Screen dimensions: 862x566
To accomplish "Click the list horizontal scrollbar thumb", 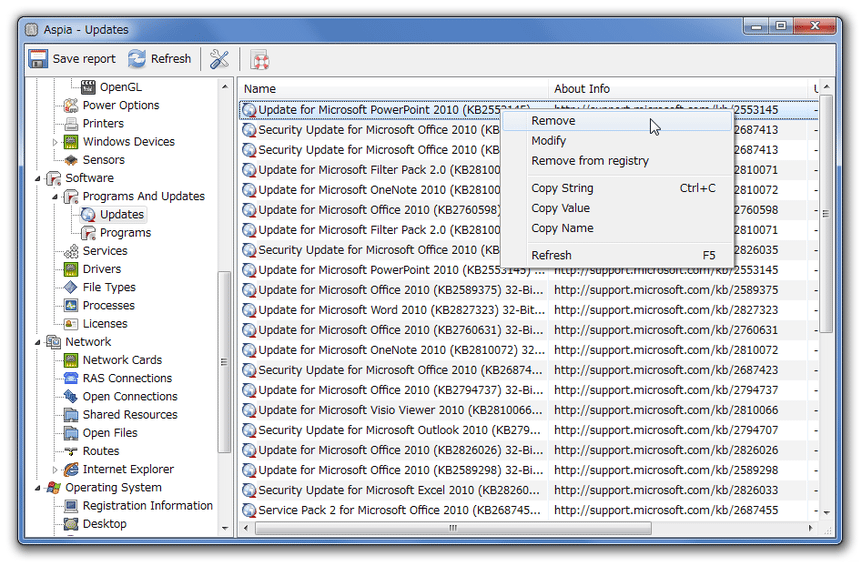I will pyautogui.click(x=453, y=528).
